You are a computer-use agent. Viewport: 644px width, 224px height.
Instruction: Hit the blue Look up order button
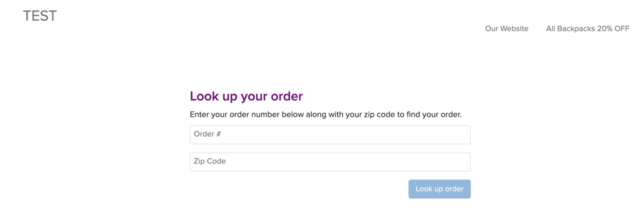pyautogui.click(x=439, y=189)
